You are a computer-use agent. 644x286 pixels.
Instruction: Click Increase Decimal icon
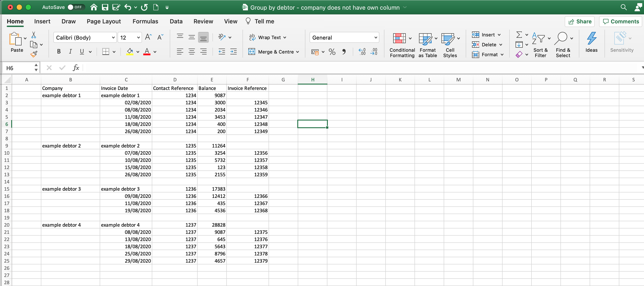[362, 51]
